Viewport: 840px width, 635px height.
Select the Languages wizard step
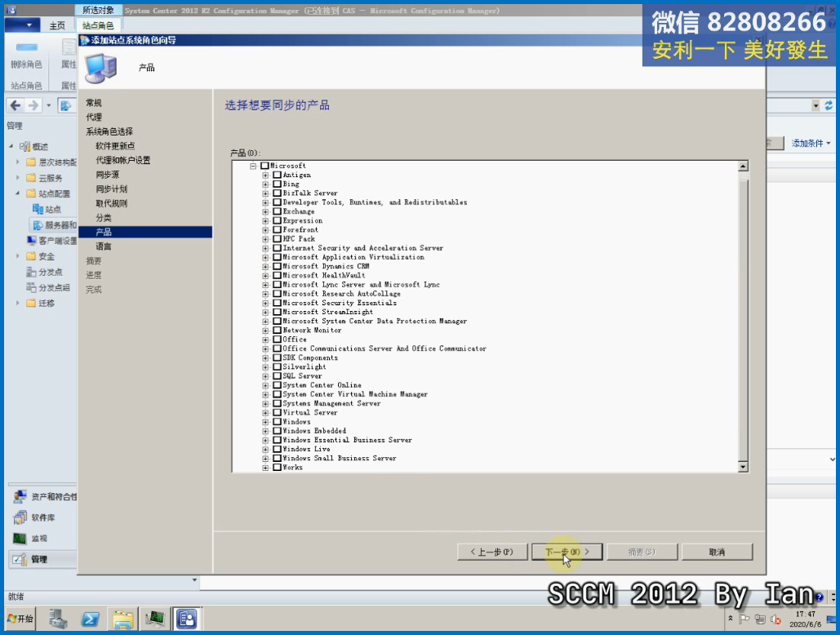coord(104,246)
